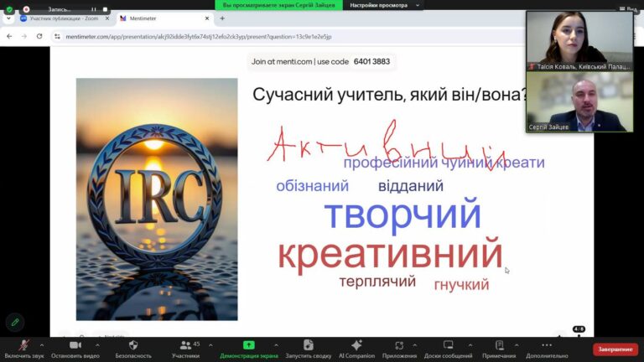Expand the arrow next to Участники
644x362 pixels.
tap(210, 344)
